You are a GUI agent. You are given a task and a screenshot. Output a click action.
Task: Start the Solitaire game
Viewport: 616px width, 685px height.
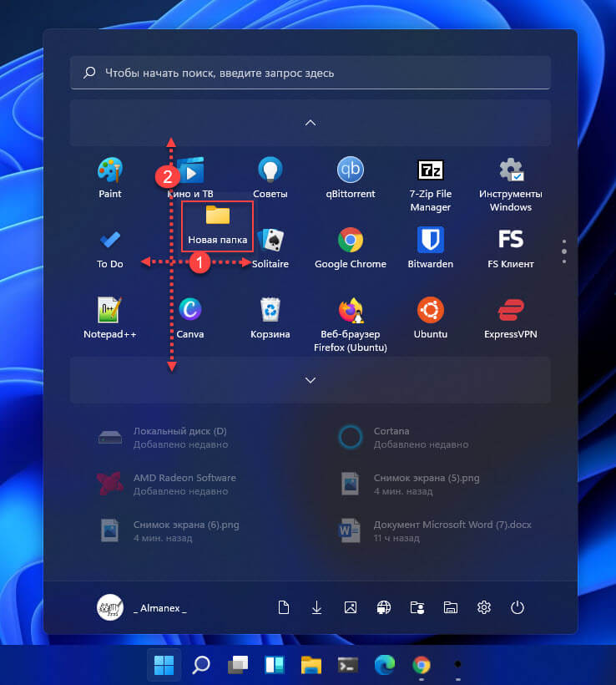(270, 248)
